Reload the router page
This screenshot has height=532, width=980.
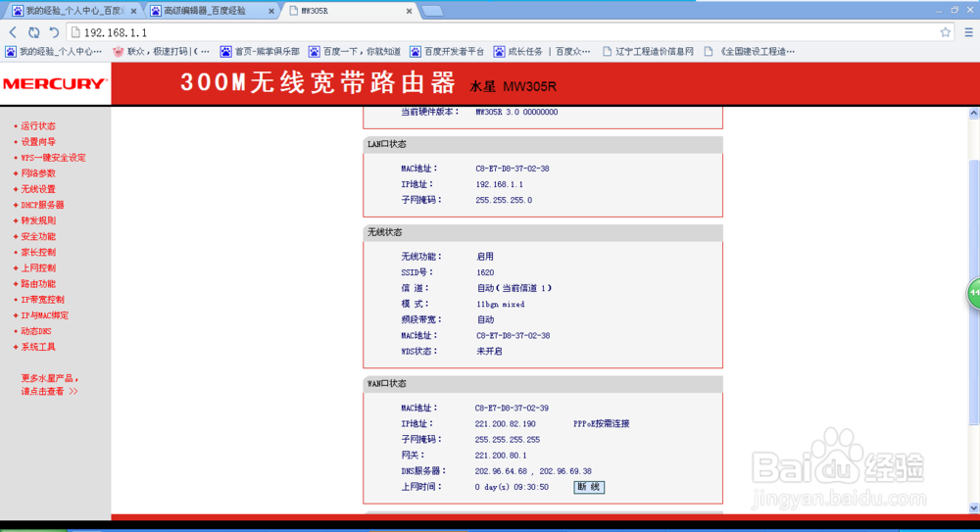click(x=33, y=32)
